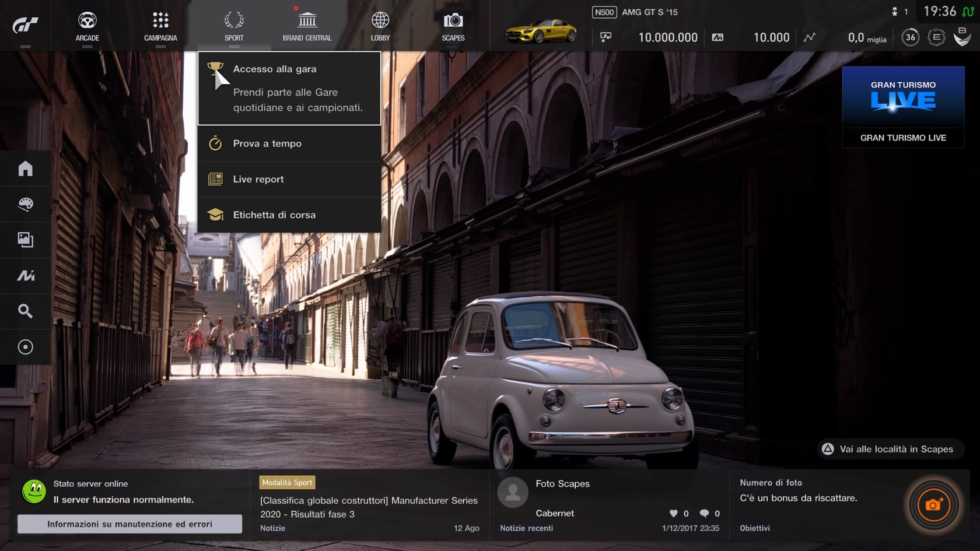Like the Cabernet photo with the heart icon
This screenshot has width=980, height=551.
(x=674, y=513)
